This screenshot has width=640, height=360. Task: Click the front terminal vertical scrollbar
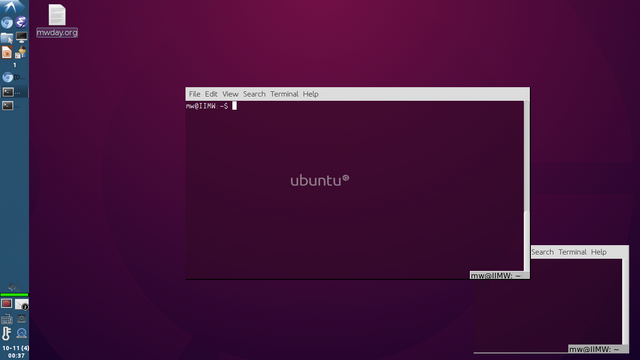(x=527, y=186)
